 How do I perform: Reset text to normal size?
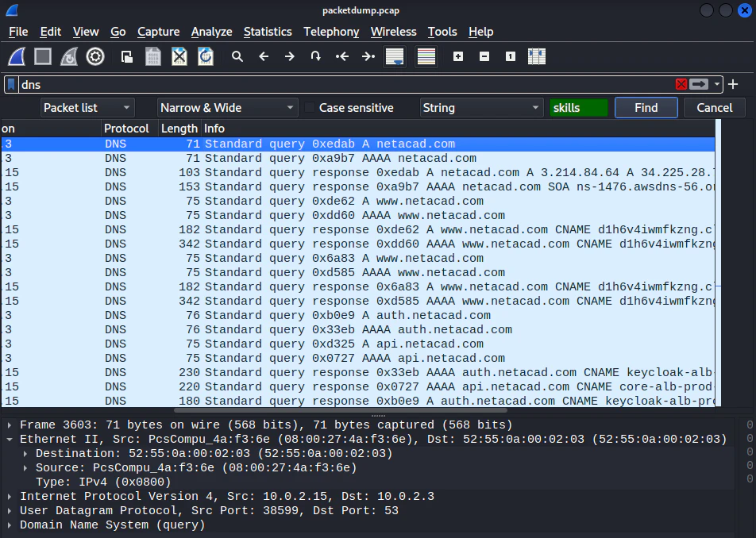510,57
